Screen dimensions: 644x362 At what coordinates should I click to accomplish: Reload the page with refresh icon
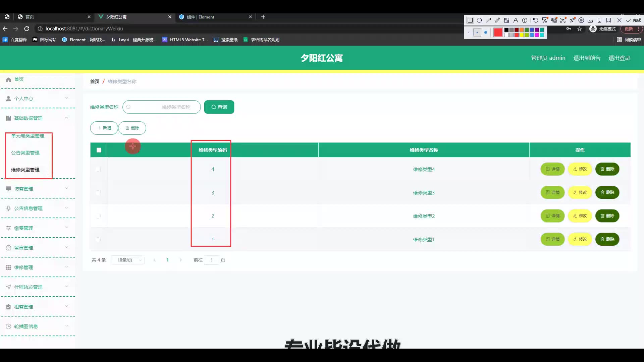tap(27, 28)
